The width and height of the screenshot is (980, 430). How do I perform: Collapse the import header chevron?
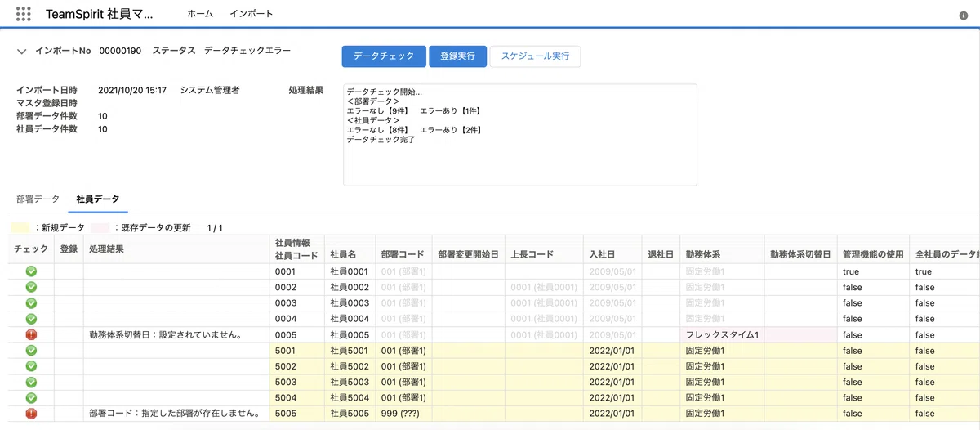coord(21,52)
